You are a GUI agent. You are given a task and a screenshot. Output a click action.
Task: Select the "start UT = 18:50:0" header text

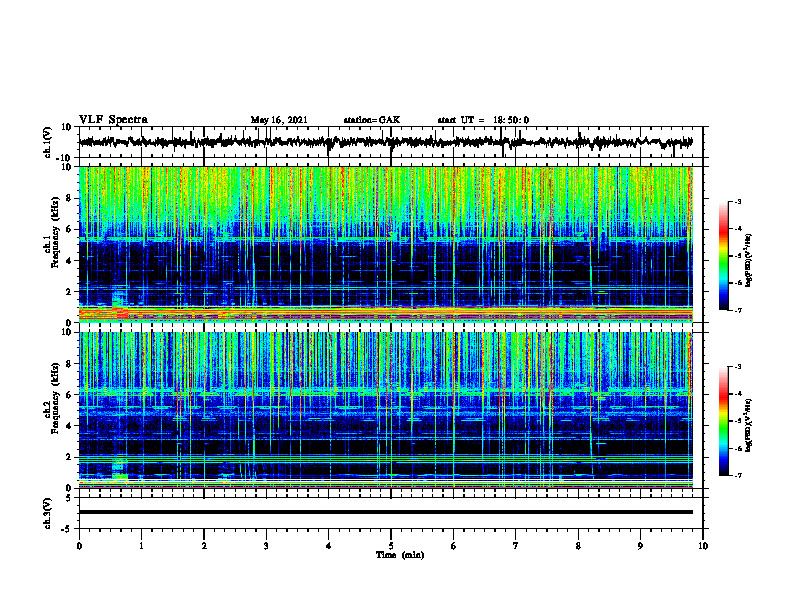pos(483,120)
